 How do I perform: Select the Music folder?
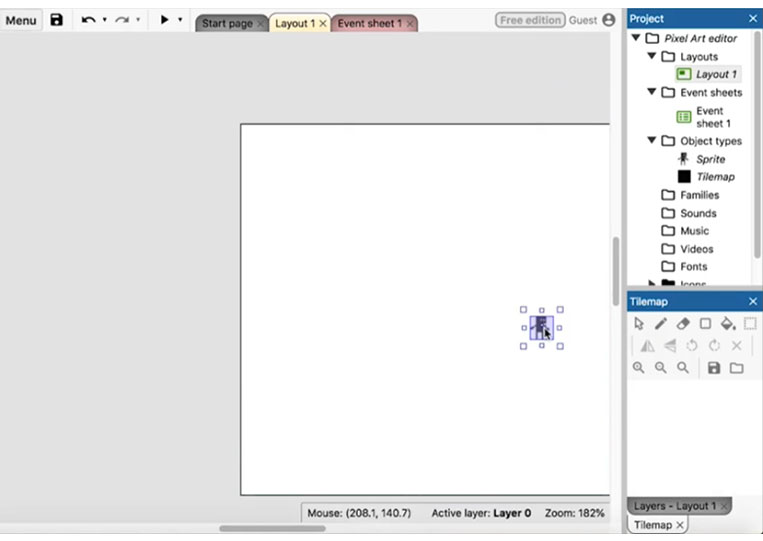point(694,231)
